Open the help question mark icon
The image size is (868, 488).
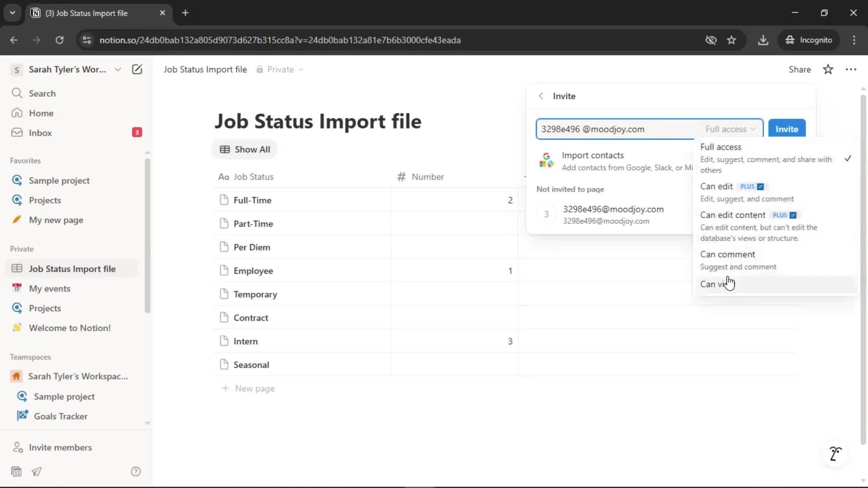(136, 472)
